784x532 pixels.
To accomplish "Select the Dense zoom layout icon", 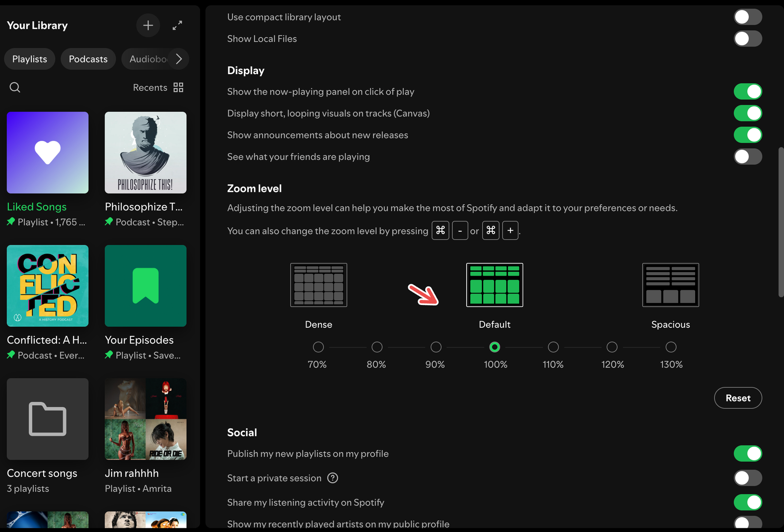I will pyautogui.click(x=318, y=285).
